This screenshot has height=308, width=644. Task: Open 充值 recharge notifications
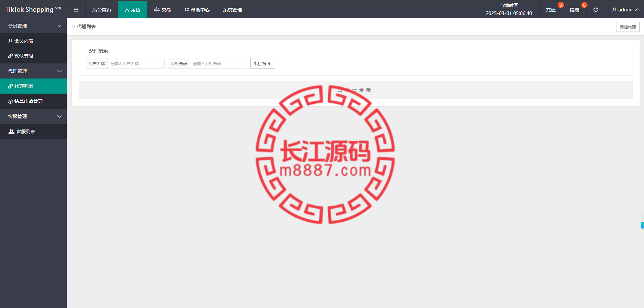click(551, 10)
